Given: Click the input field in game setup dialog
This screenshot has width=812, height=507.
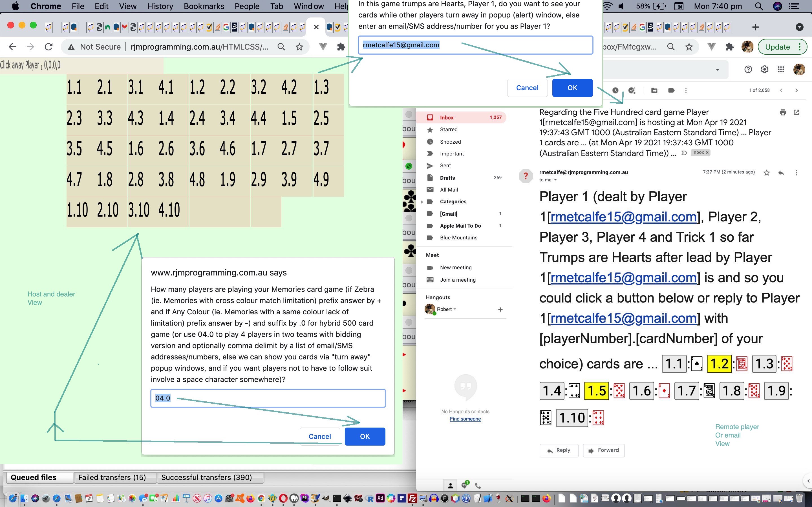Looking at the screenshot, I should point(268,398).
